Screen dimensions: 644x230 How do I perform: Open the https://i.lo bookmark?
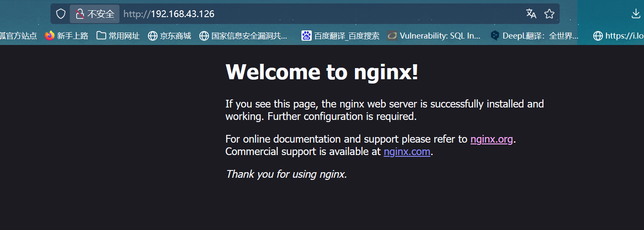tap(618, 36)
